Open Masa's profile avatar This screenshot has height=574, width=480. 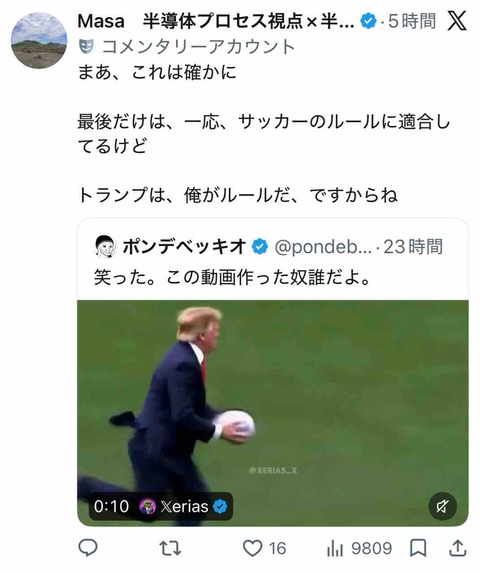[x=39, y=40]
